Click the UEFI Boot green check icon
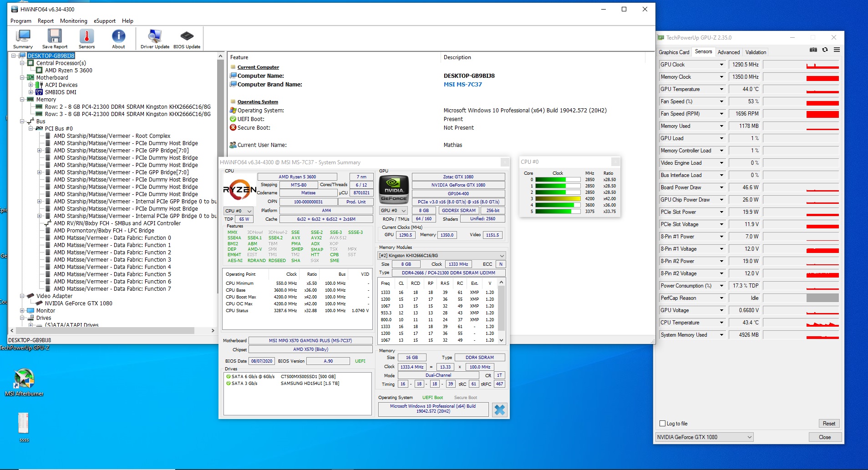 (x=233, y=119)
